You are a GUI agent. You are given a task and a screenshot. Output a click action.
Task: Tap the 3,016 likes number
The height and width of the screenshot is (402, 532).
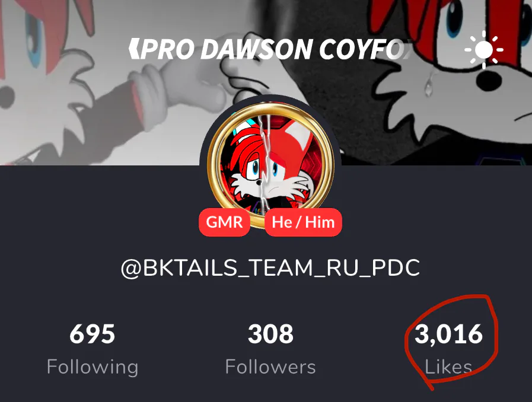click(448, 334)
